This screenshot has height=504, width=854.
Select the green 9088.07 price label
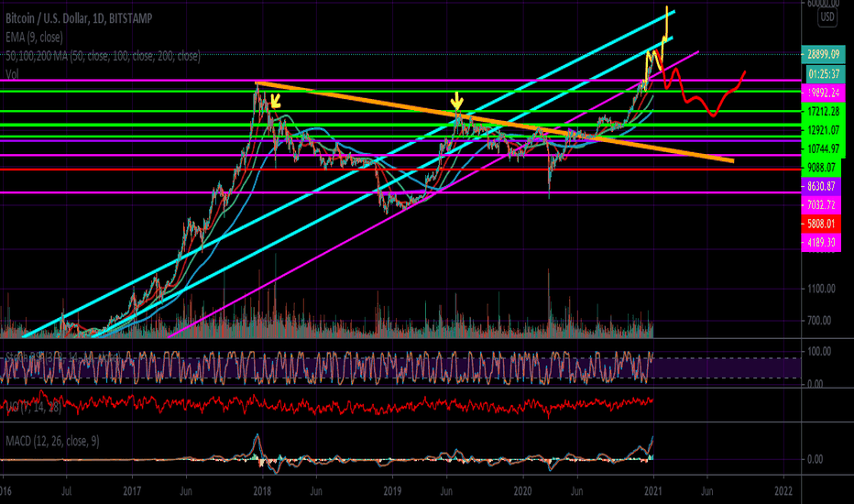coord(821,168)
